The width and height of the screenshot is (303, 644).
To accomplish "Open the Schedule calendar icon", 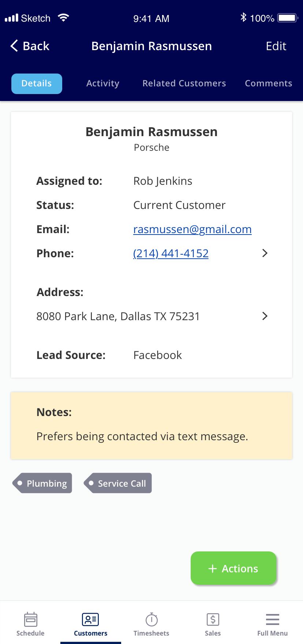I will coord(30,619).
